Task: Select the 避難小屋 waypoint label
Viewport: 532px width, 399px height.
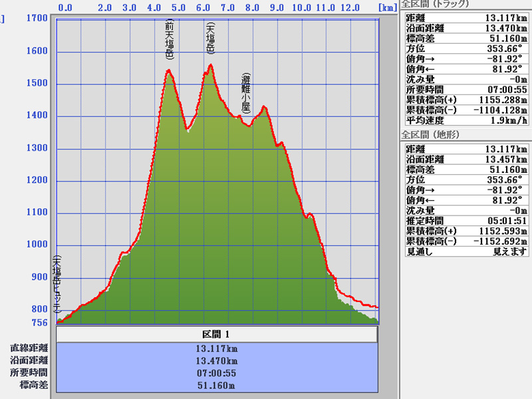Action: point(246,92)
